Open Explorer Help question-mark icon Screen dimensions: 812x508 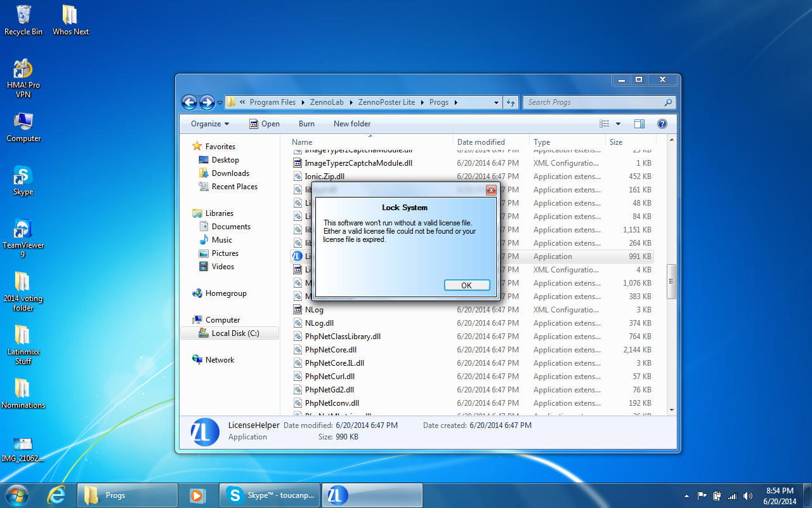[x=662, y=124]
